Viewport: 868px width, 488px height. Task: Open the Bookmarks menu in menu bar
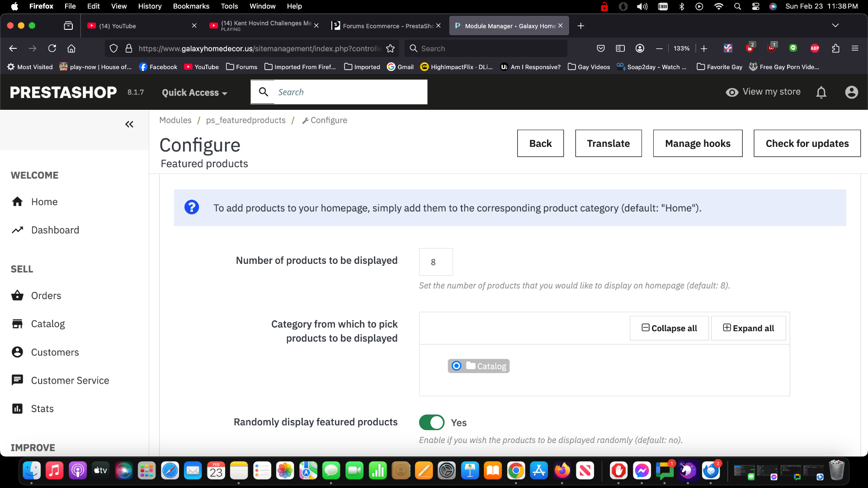pos(191,6)
